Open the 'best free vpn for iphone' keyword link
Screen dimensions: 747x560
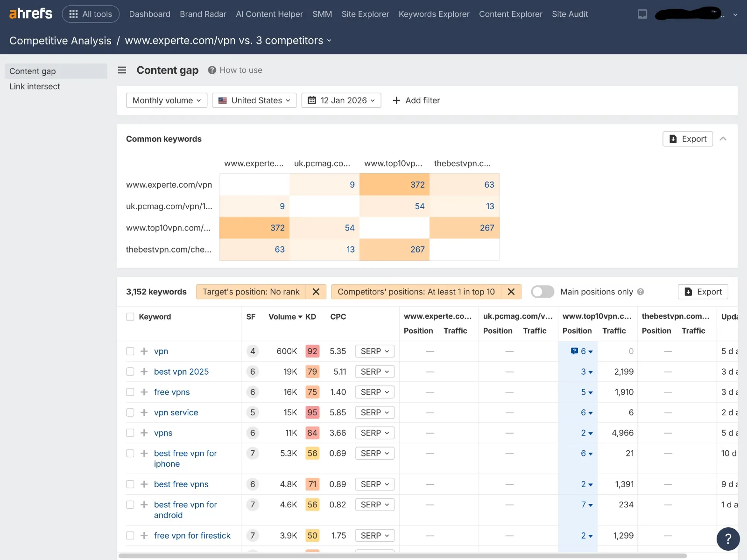pos(185,458)
